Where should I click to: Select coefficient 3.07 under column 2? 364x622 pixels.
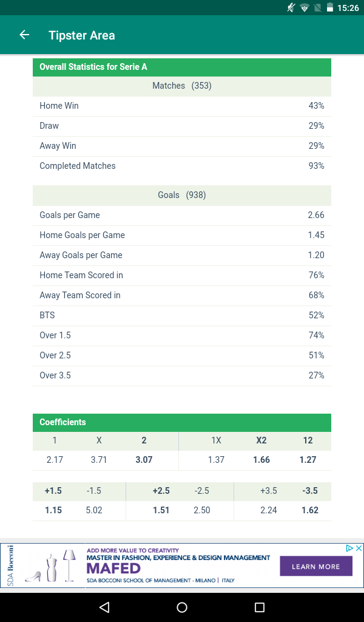click(x=144, y=460)
